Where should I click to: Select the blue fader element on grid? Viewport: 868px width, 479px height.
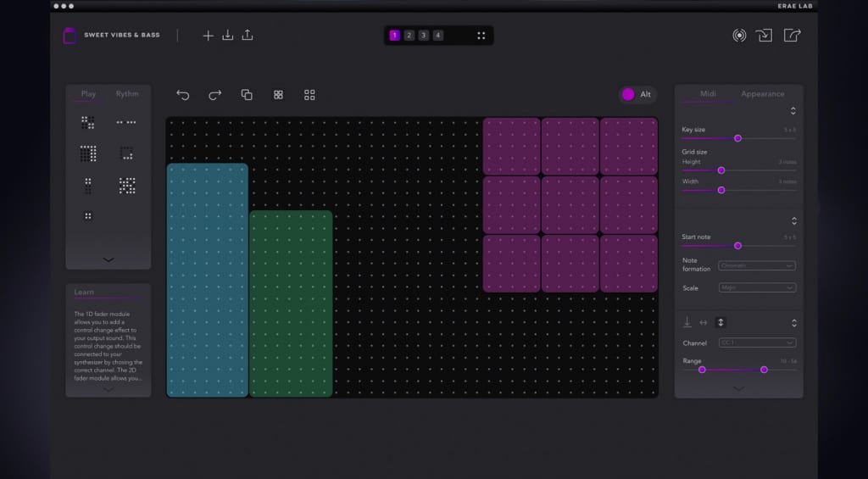208,280
